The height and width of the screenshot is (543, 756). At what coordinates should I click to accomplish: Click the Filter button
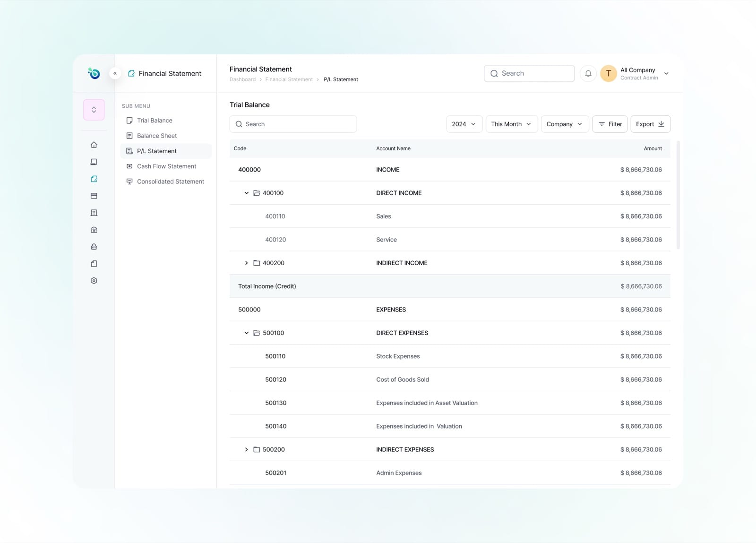point(610,124)
